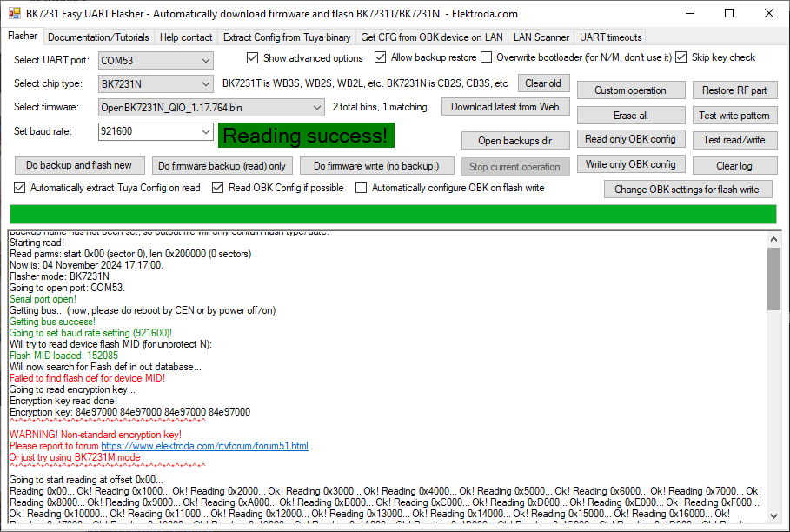Screen dimensions: 790x532
Task: Switch to the LAN Scanner tab
Action: pyautogui.click(x=541, y=37)
